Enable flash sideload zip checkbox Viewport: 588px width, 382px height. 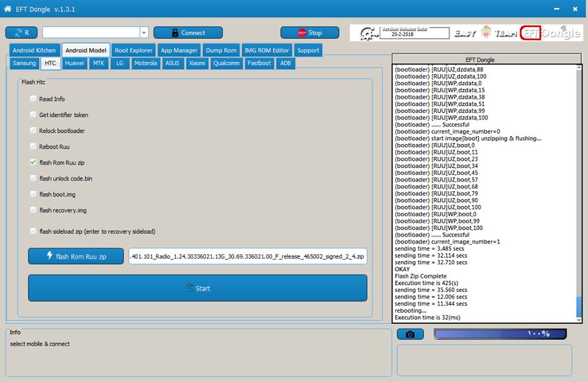tap(33, 231)
